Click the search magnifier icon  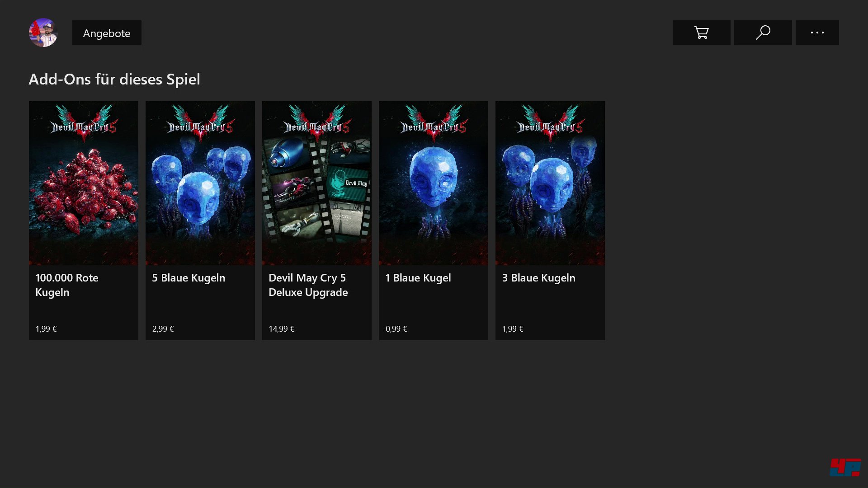pyautogui.click(x=763, y=33)
